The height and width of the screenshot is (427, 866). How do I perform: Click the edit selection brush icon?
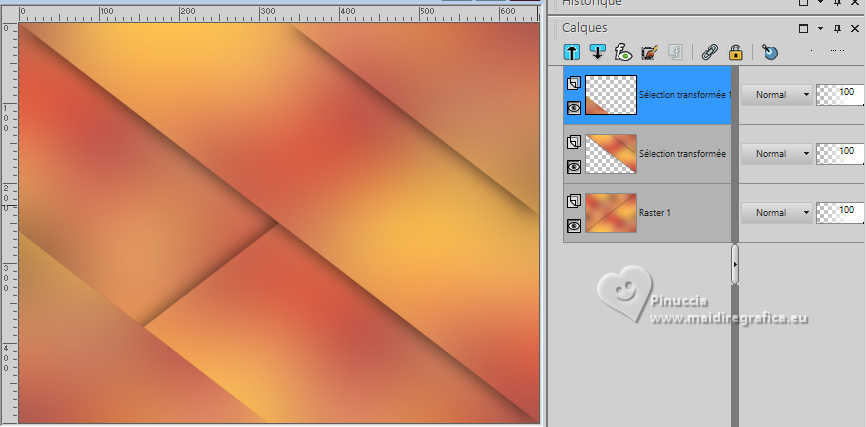[649, 52]
